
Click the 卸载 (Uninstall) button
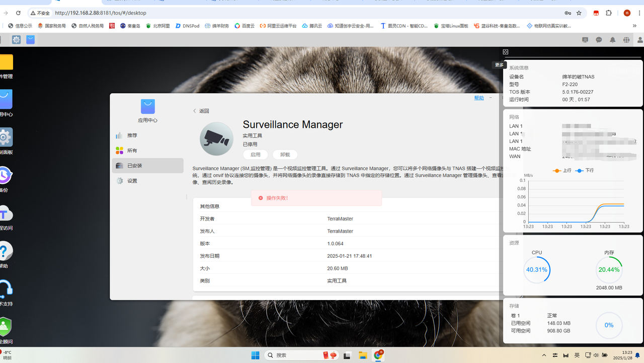285,155
